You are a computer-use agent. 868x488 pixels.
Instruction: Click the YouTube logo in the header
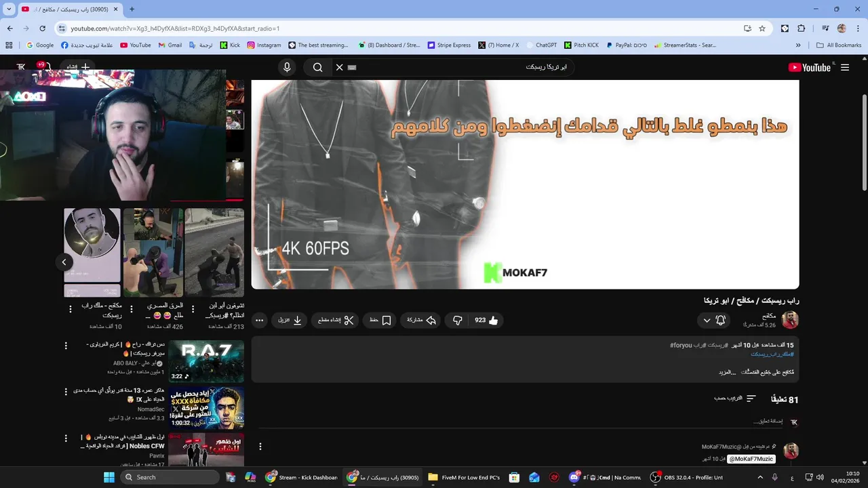click(809, 67)
